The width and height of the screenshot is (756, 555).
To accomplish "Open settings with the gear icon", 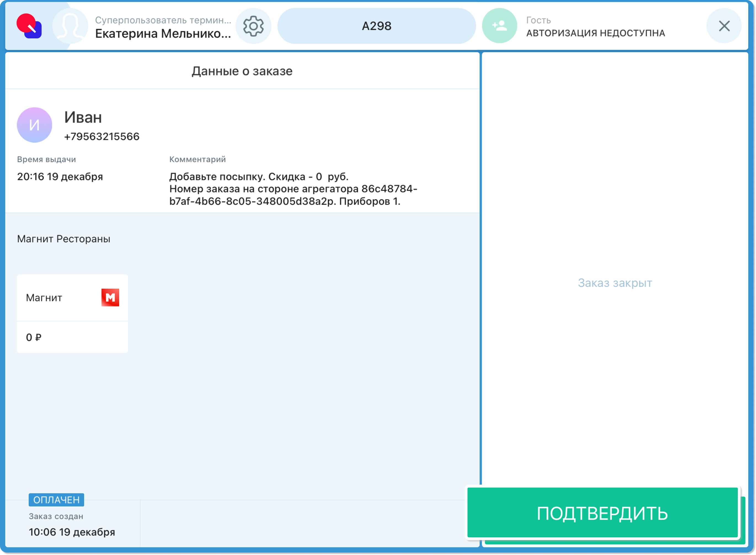I will [x=253, y=26].
